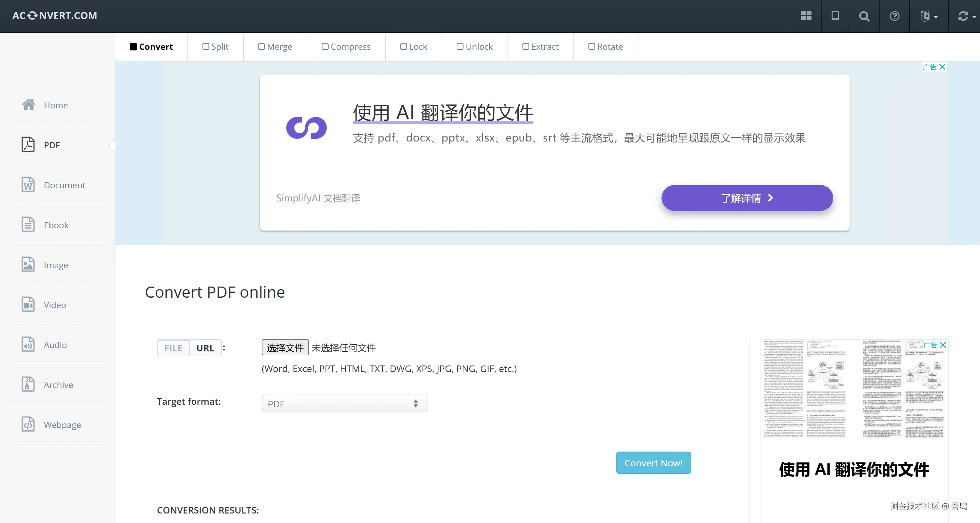Click the 选择文件 choose file button
Image resolution: width=980 pixels, height=523 pixels.
click(x=285, y=348)
